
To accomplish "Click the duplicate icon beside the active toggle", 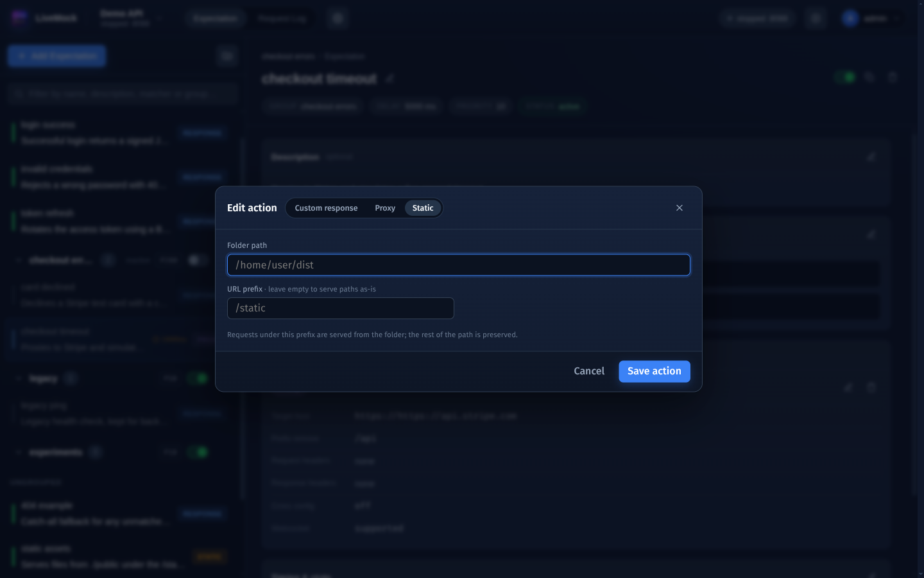I will click(869, 77).
